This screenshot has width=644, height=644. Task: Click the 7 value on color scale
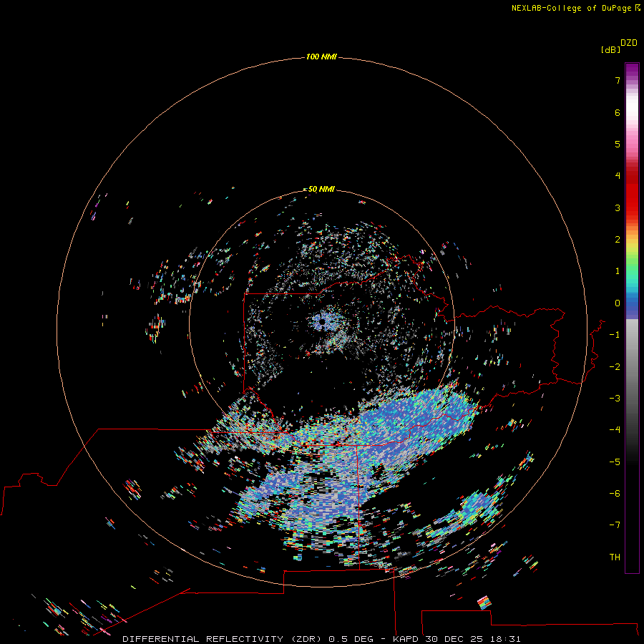(618, 80)
